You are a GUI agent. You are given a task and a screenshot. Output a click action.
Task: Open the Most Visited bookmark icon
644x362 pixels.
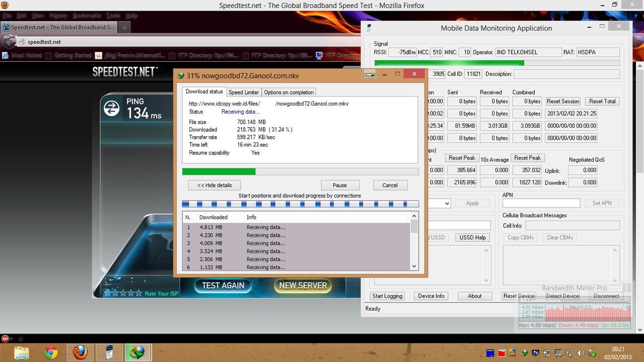(6, 55)
